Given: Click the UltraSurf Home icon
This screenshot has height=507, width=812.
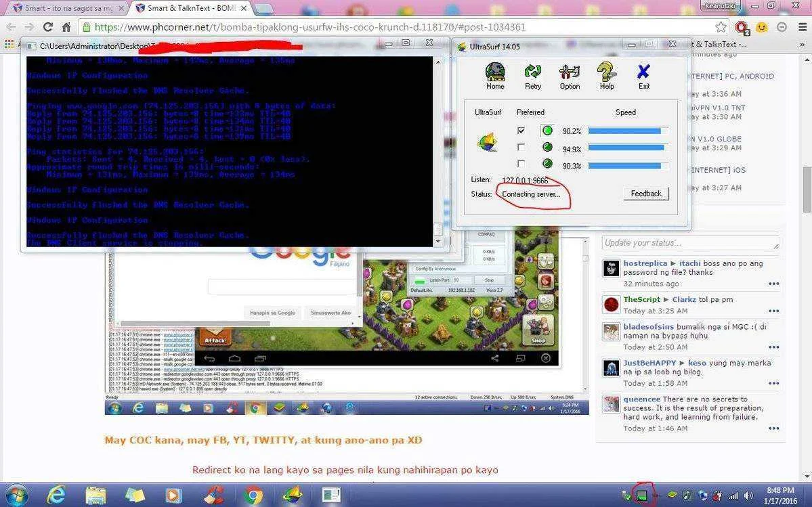Looking at the screenshot, I should click(495, 72).
